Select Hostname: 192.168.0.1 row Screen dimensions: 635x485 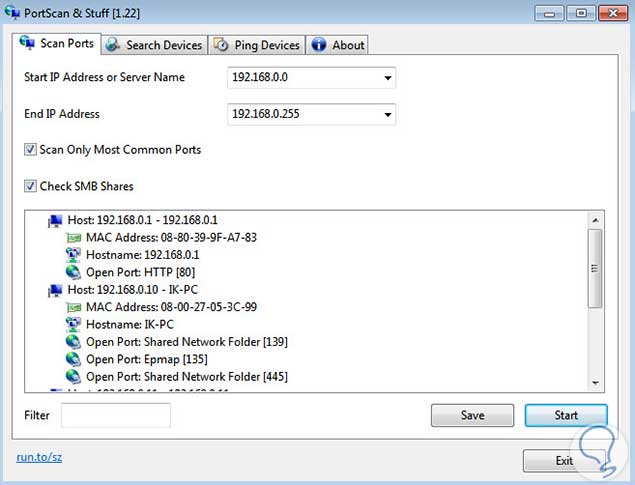143,255
